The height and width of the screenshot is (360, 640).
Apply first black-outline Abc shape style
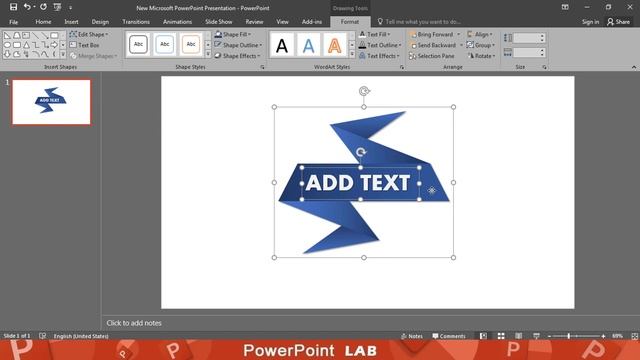(x=138, y=44)
